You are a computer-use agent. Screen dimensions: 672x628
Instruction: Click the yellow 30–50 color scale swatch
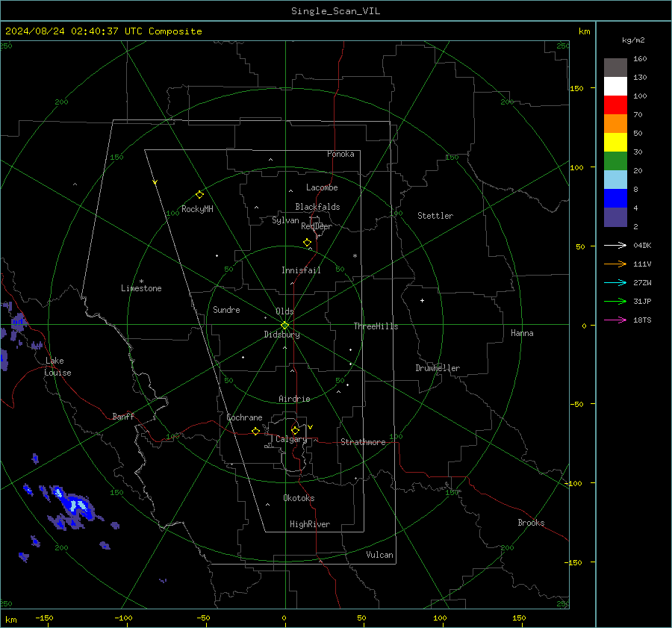click(615, 143)
